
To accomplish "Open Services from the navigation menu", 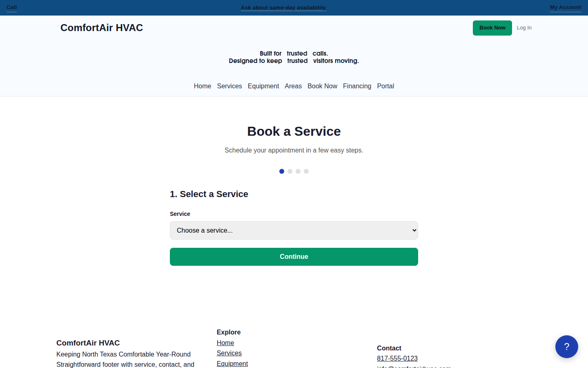I will pos(229,86).
